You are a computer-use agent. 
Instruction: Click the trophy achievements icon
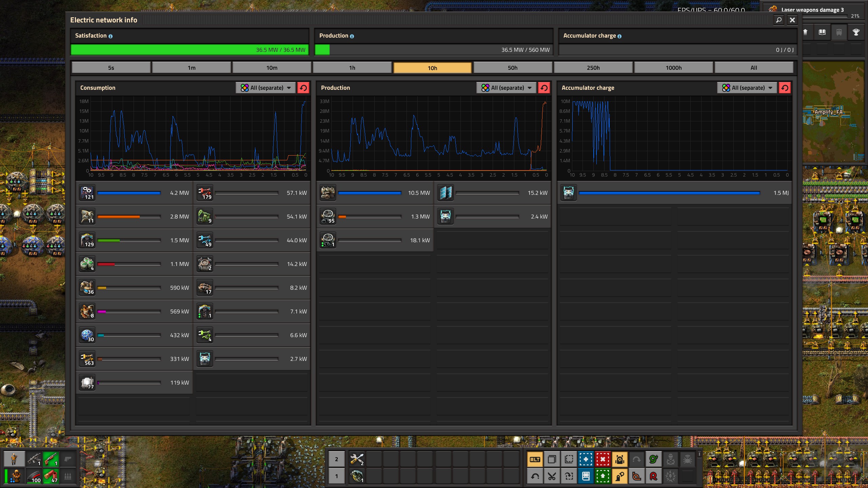(x=856, y=32)
